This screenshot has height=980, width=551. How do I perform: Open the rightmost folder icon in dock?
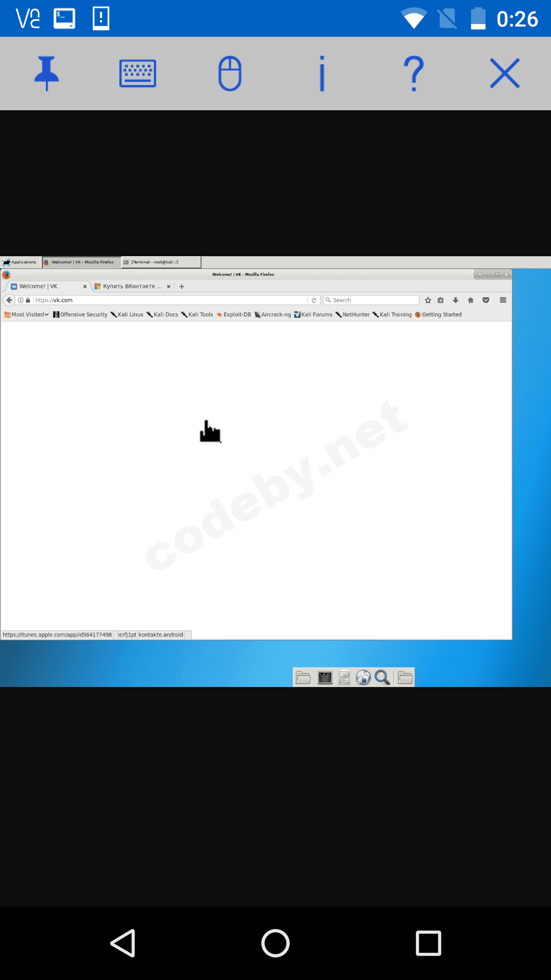(x=405, y=677)
